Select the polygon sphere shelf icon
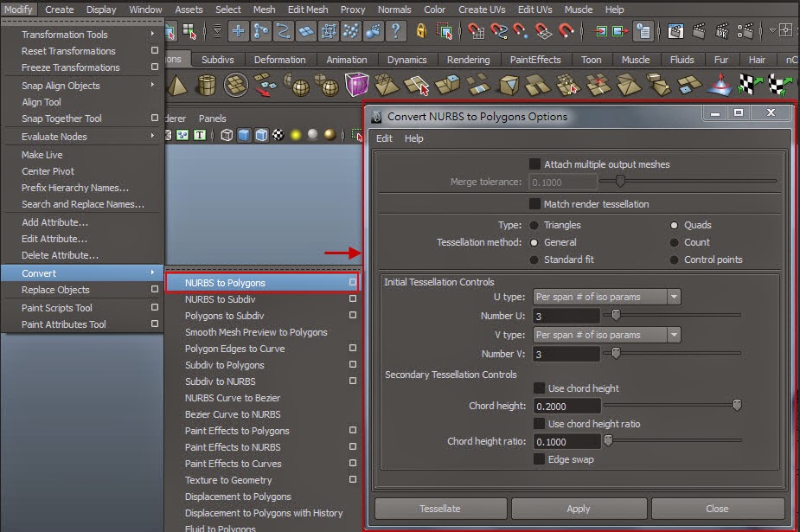Screen dimensions: 800x532 coord(299,86)
